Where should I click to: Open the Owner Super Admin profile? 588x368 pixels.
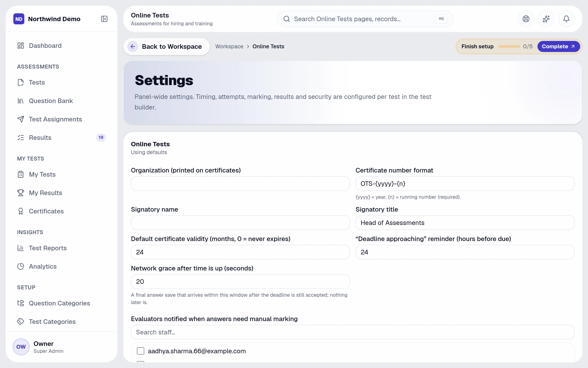pyautogui.click(x=61, y=347)
